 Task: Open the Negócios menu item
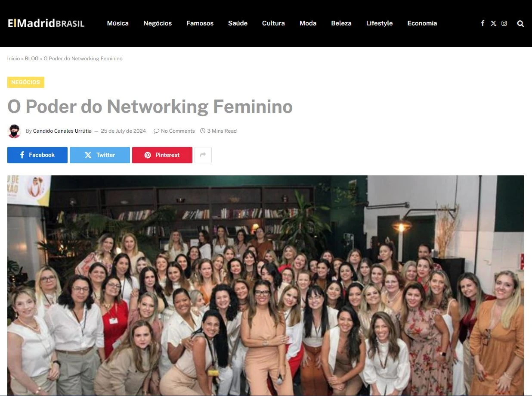point(158,23)
